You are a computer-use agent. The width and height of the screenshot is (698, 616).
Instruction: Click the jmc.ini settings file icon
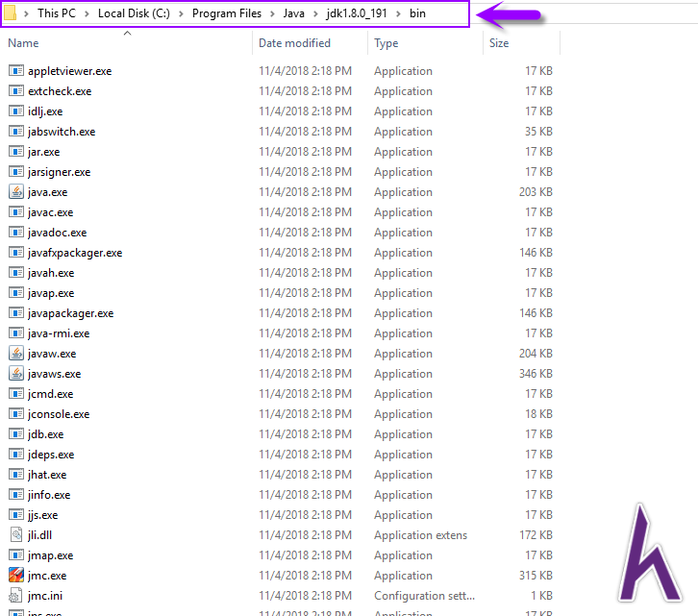coord(16,595)
